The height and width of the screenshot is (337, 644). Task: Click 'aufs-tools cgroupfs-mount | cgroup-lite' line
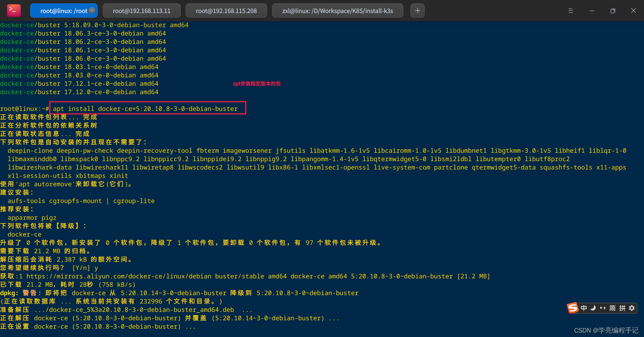pyautogui.click(x=81, y=201)
